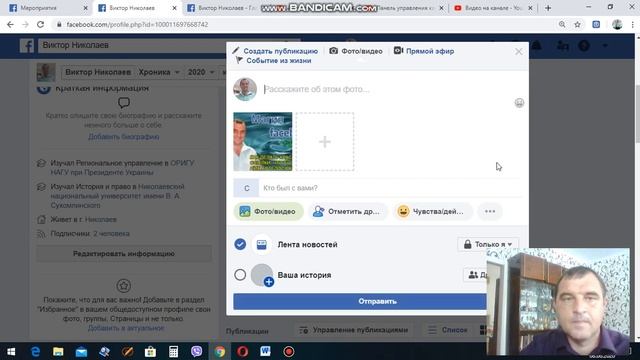Image resolution: width=640 pixels, height=360 pixels.
Task: Click the Добавить биографию link
Action: 124,137
